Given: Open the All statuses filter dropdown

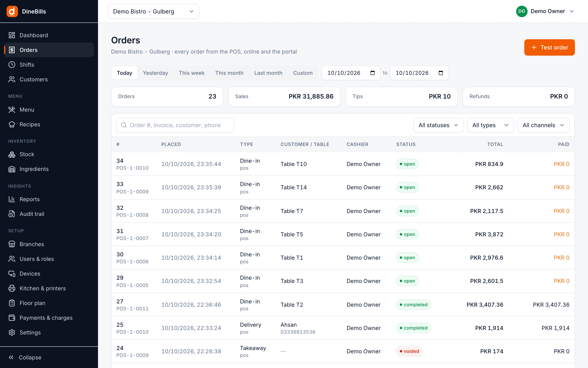Looking at the screenshot, I should click(x=438, y=125).
